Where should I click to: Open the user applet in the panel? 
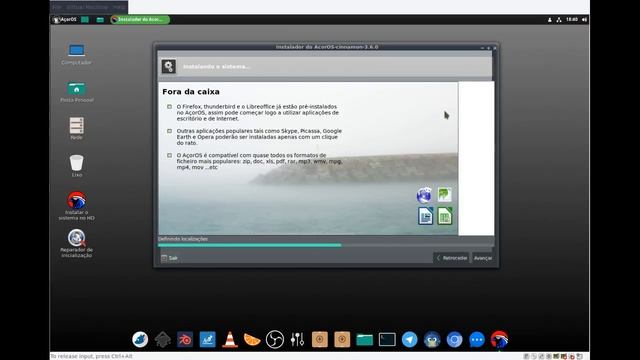point(549,20)
